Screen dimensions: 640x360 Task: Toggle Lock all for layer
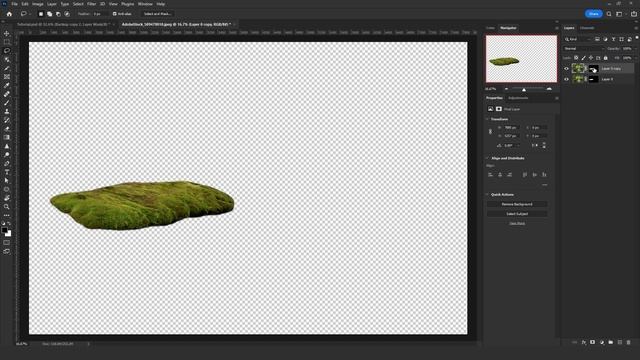[x=606, y=58]
